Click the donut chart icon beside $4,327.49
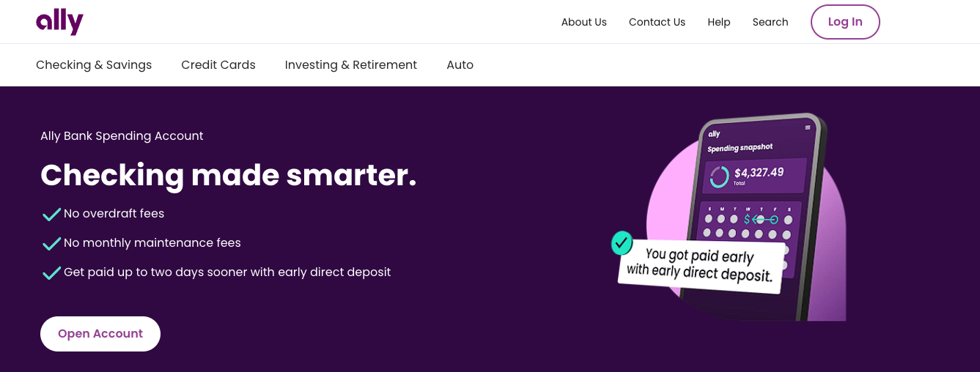This screenshot has height=372, width=980. 720,176
